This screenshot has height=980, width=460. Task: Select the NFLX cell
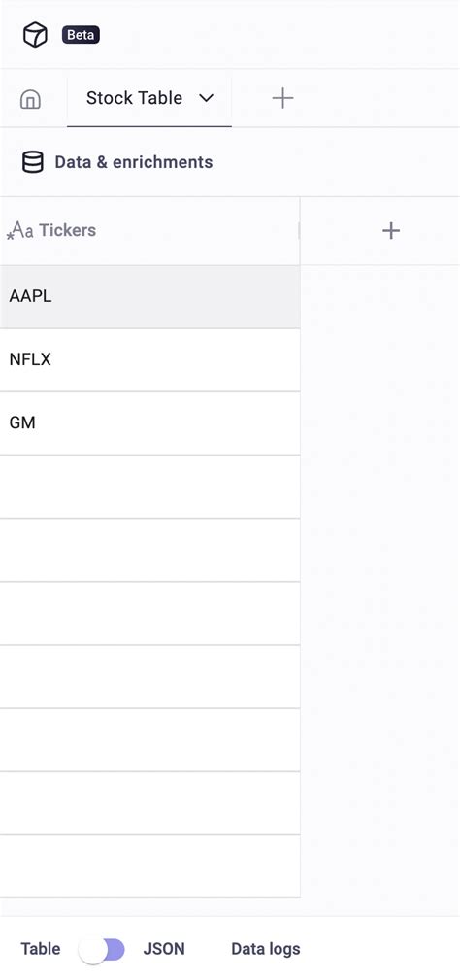149,360
